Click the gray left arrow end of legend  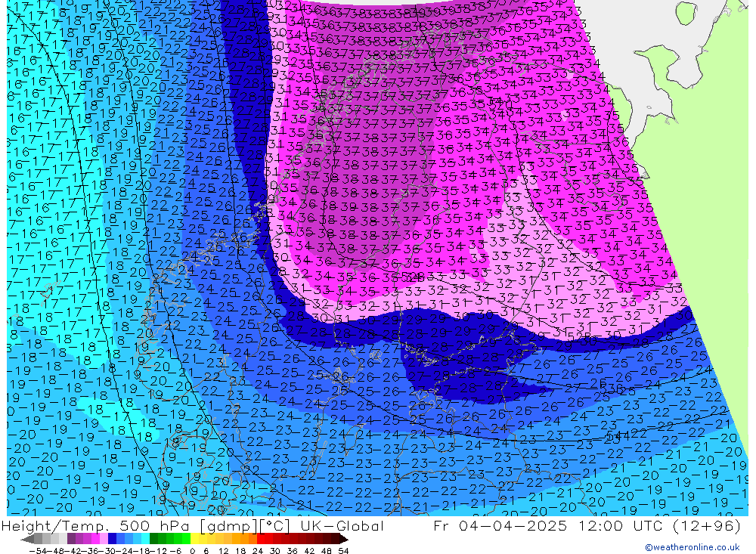tap(27, 539)
